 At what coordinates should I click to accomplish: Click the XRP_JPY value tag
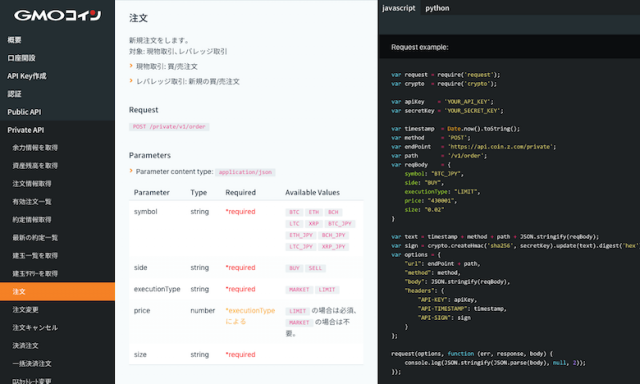click(x=333, y=246)
